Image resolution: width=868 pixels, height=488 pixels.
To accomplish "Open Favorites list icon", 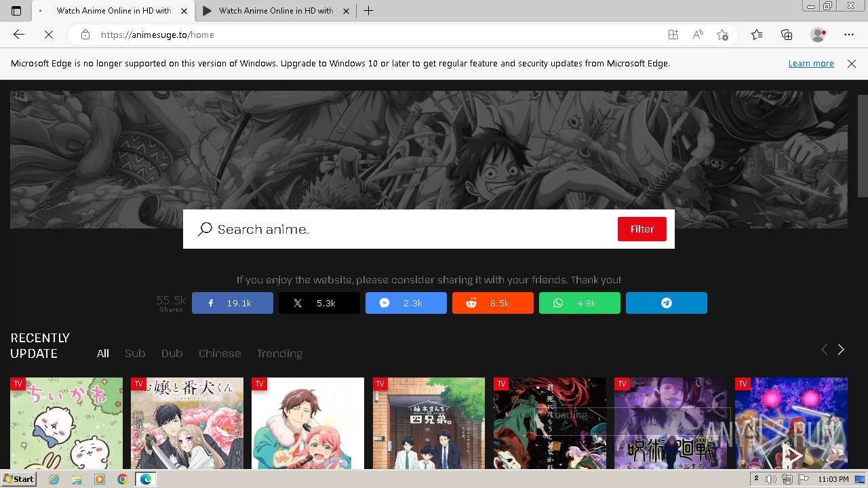I will pyautogui.click(x=757, y=35).
